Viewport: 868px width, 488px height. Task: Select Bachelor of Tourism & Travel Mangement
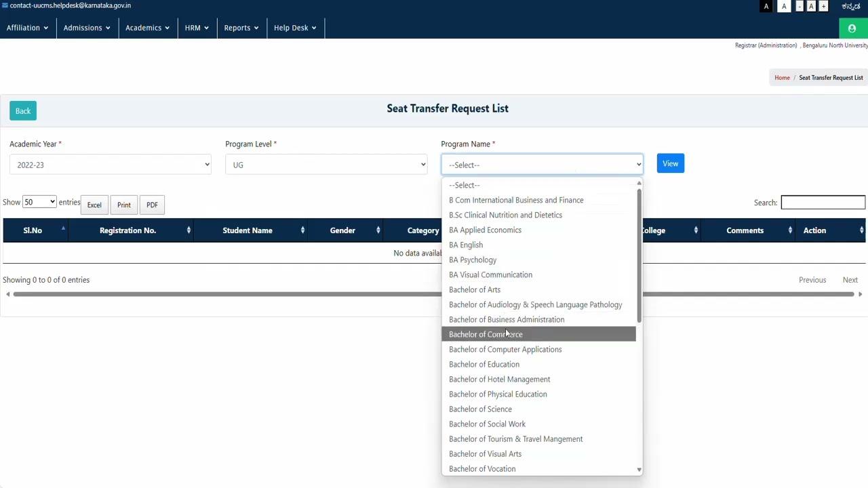[539, 439]
